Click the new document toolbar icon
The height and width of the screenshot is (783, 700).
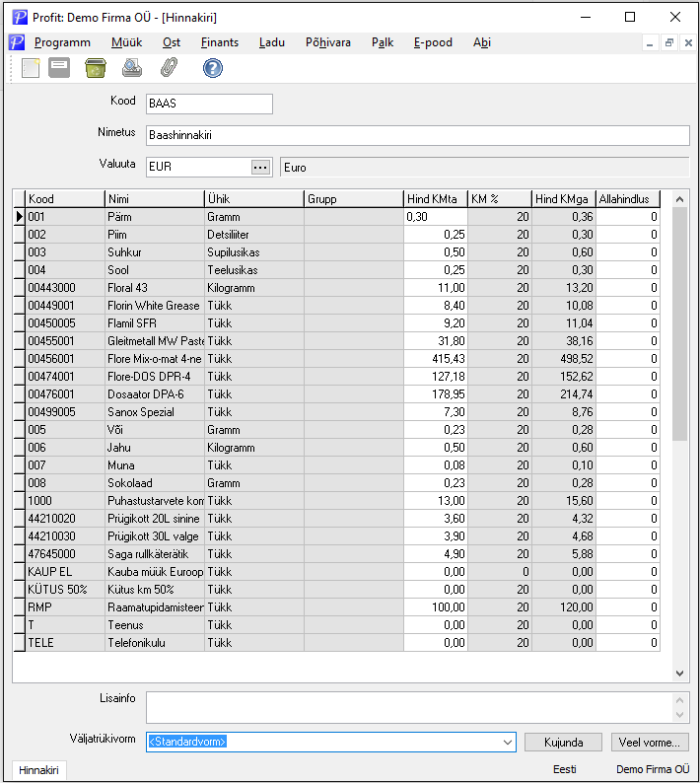[x=31, y=68]
